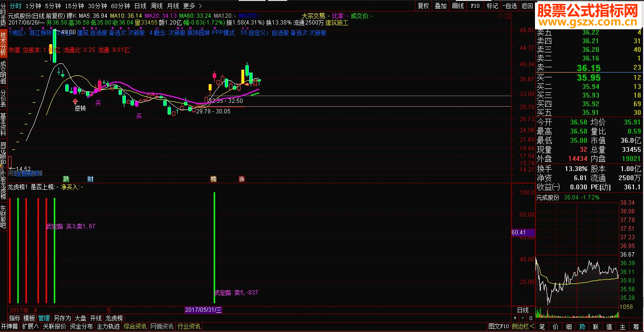Viewport: 644px width, 332px height.
Task: Zoom out chart with - button
Action: (523, 318)
